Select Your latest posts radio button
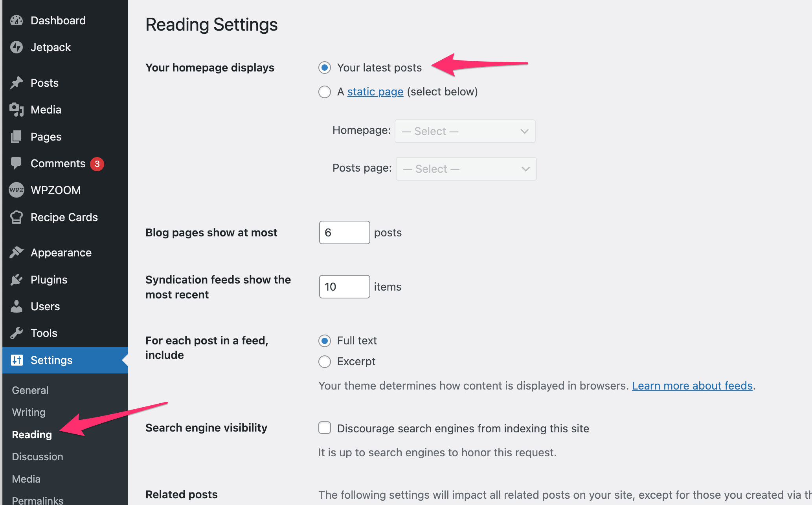Viewport: 812px width, 505px height. coord(325,68)
